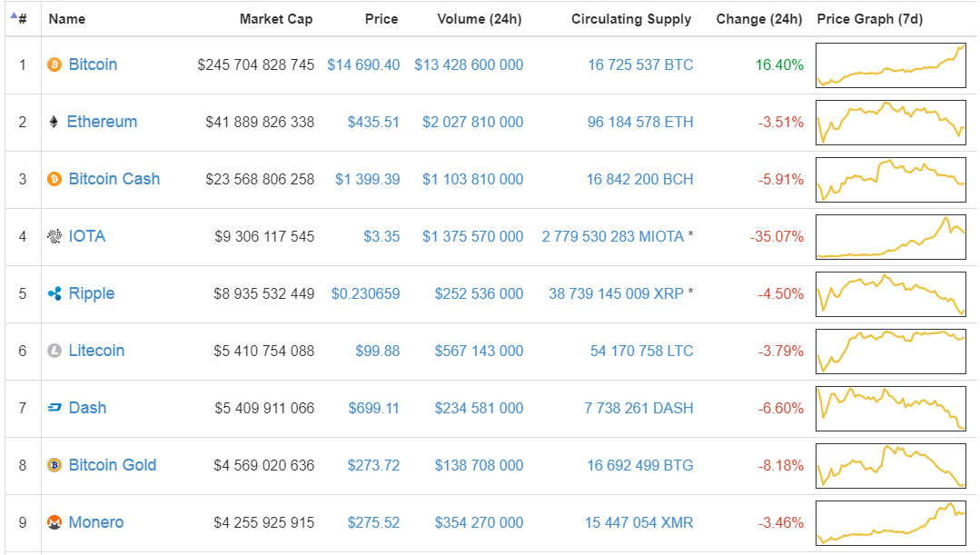Image resolution: width=980 pixels, height=555 pixels.
Task: Open IOTA volume $1 375 570 000 link
Action: (472, 237)
